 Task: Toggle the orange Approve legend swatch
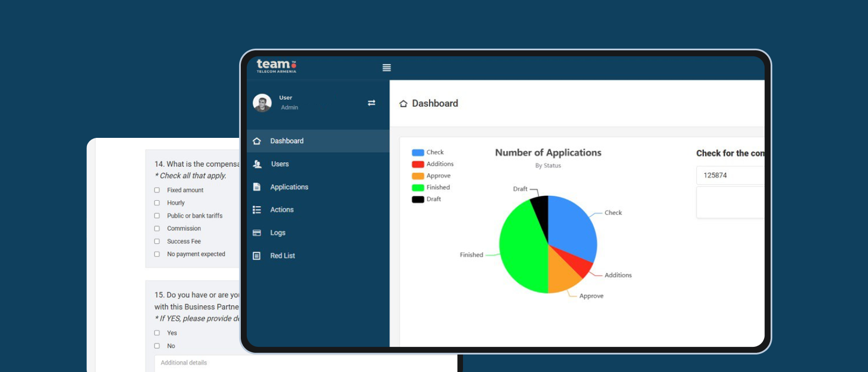click(x=418, y=176)
